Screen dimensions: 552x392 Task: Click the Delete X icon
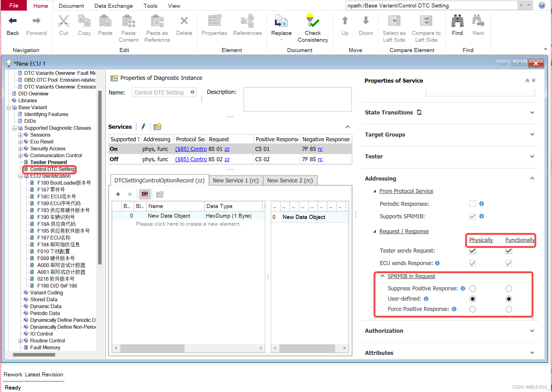pos(184,21)
